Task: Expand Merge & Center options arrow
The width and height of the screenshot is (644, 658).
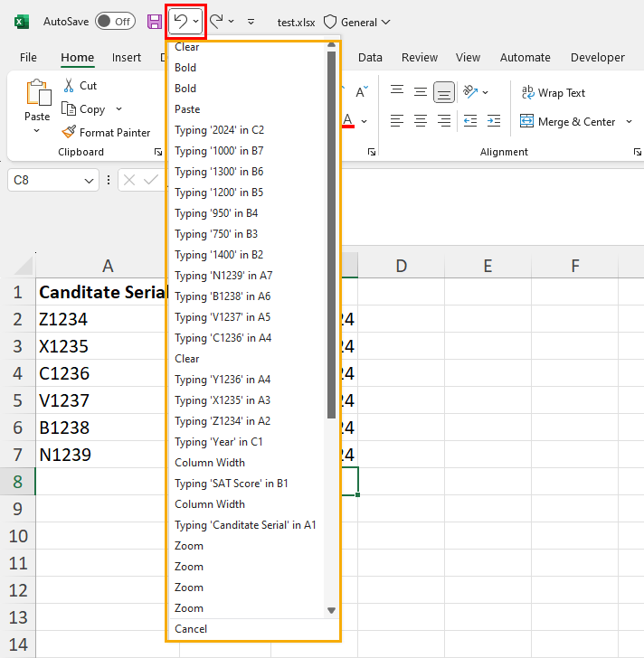Action: click(x=629, y=122)
